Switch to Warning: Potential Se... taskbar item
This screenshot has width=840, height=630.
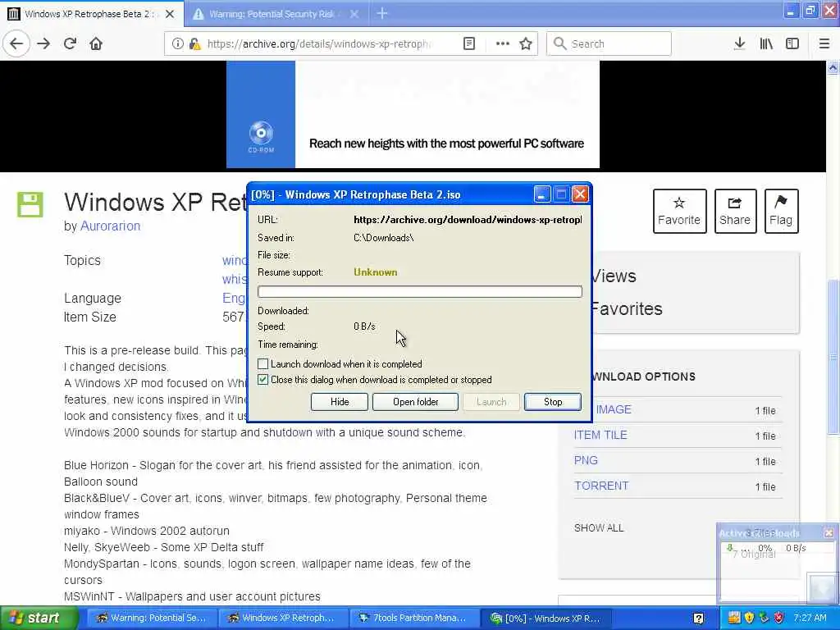click(x=152, y=619)
